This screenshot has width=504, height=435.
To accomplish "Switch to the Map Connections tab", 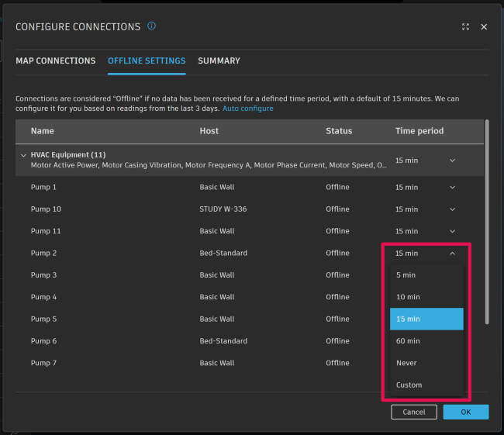I will (x=56, y=60).
